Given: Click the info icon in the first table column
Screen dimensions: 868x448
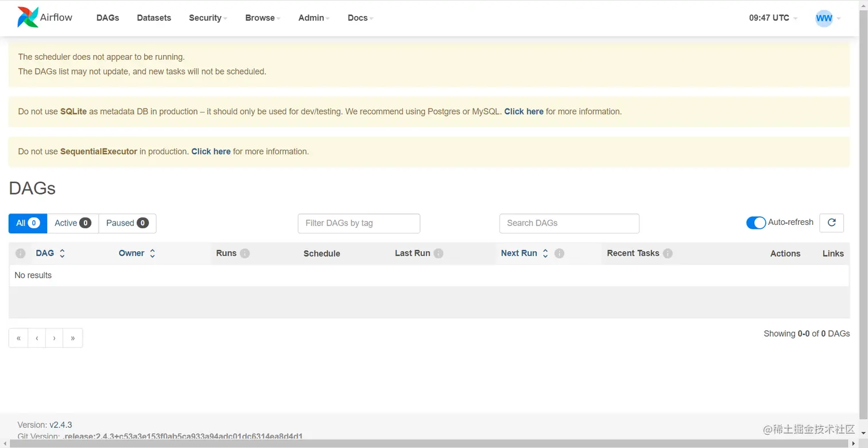Looking at the screenshot, I should pyautogui.click(x=21, y=254).
